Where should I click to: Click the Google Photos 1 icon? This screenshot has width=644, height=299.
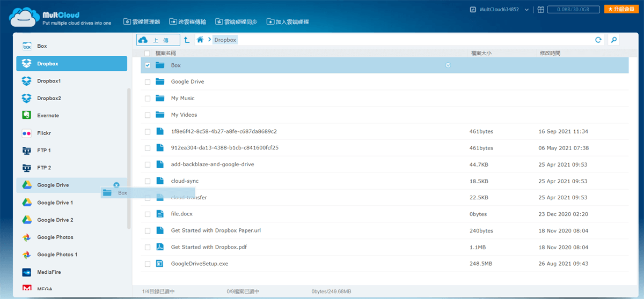click(26, 255)
